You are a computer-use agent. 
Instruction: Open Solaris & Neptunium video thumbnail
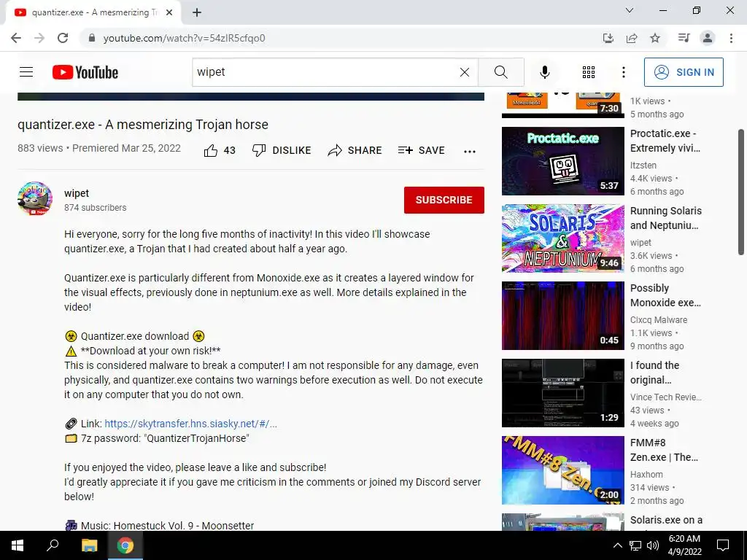pyautogui.click(x=562, y=238)
